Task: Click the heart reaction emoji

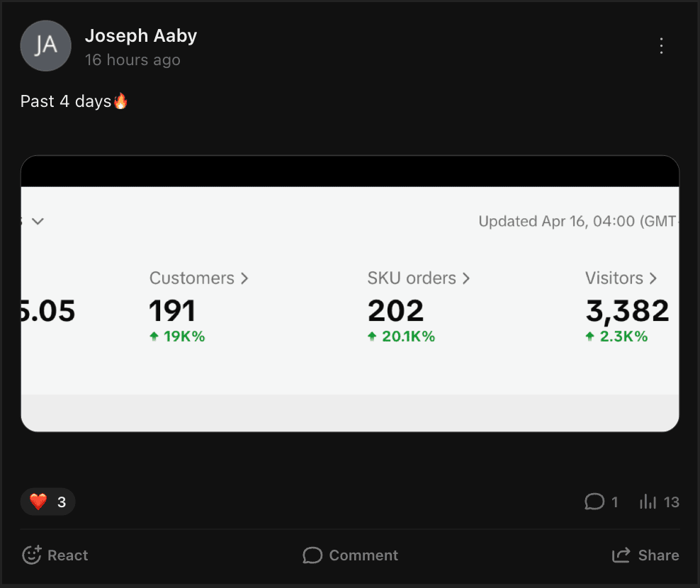Action: 38,502
